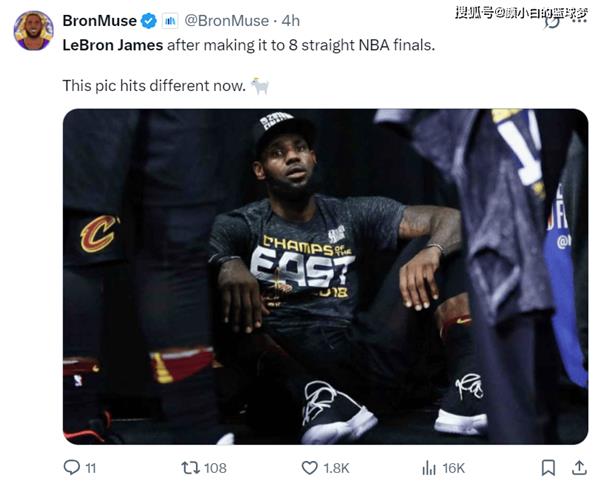The width and height of the screenshot is (600, 486).
Task: Open the share arrow icon
Action: [x=579, y=468]
